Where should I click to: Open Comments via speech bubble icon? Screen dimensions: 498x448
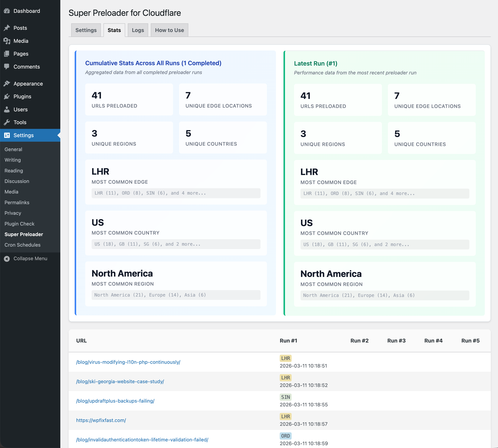tap(7, 67)
